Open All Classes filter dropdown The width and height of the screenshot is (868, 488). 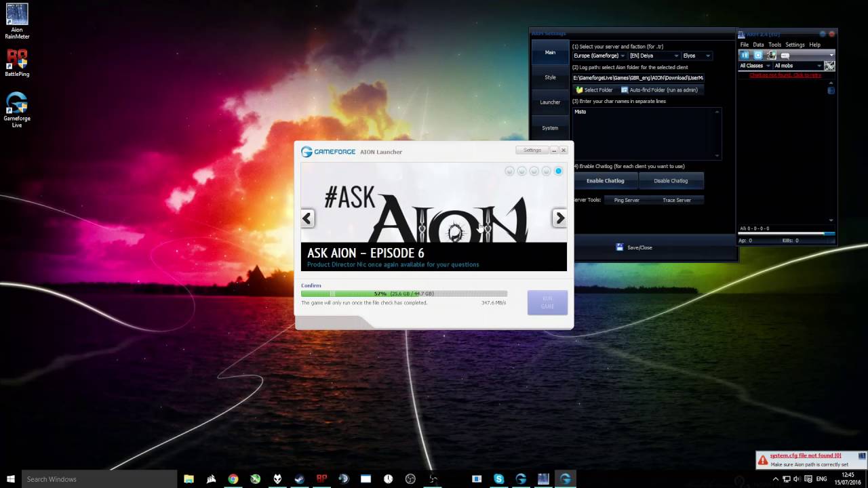(755, 66)
